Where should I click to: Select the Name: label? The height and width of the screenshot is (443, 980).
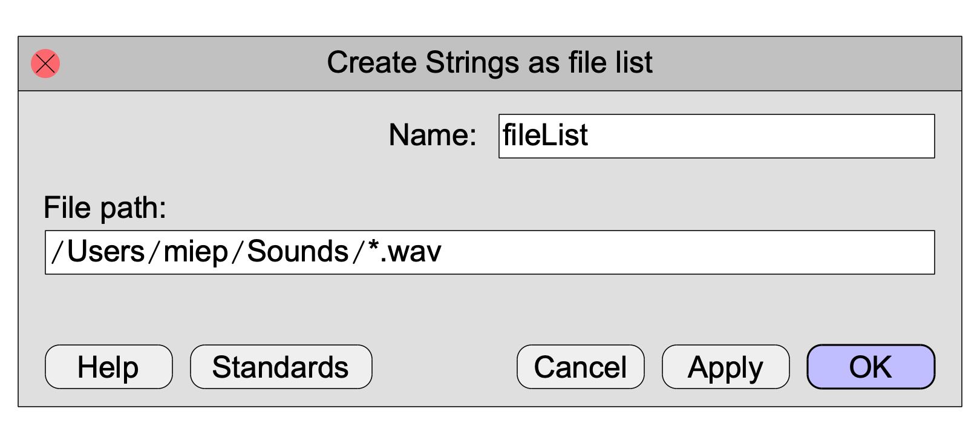point(433,135)
